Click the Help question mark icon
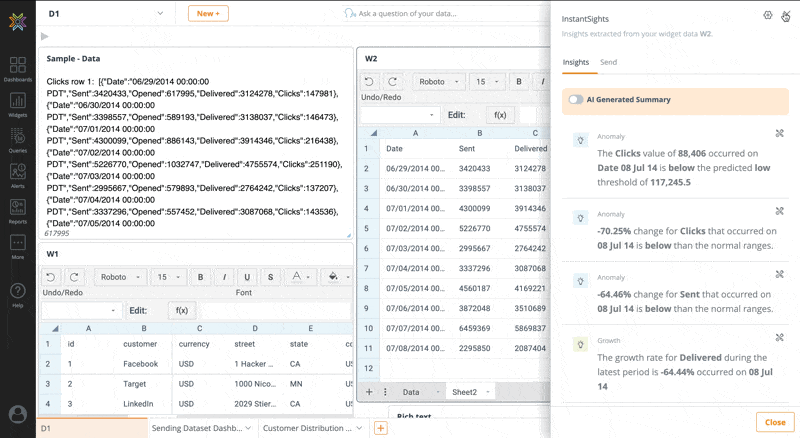 17,292
